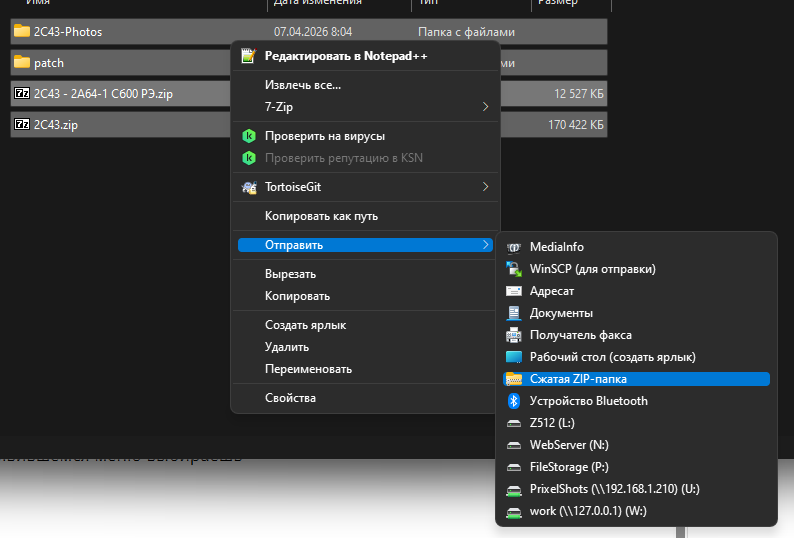Click the Bluetooth icon for Устройство Bluetooth

click(514, 401)
